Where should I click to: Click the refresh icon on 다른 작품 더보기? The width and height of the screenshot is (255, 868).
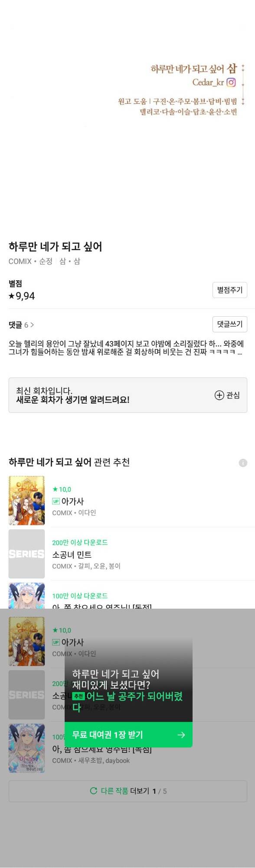click(x=93, y=791)
